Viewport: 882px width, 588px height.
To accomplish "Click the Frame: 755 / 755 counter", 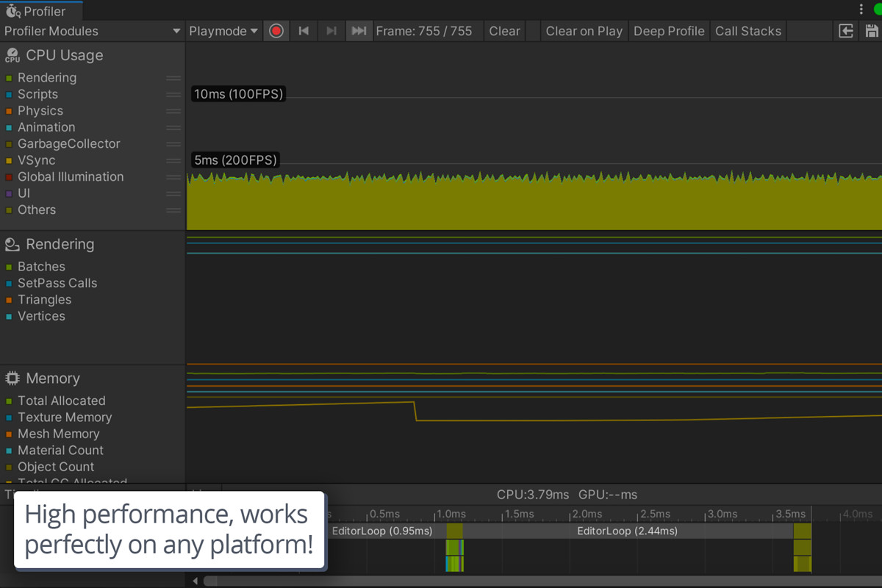I will tap(424, 31).
